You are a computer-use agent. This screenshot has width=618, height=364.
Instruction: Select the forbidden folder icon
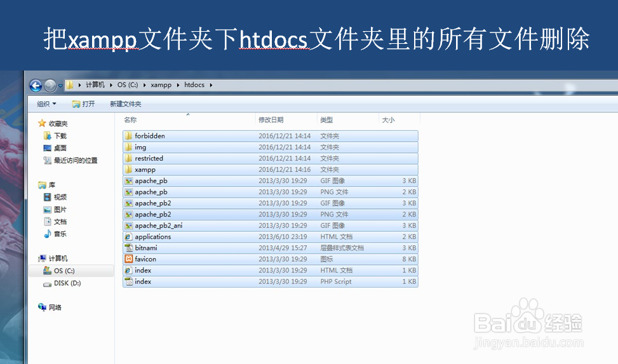tap(128, 136)
